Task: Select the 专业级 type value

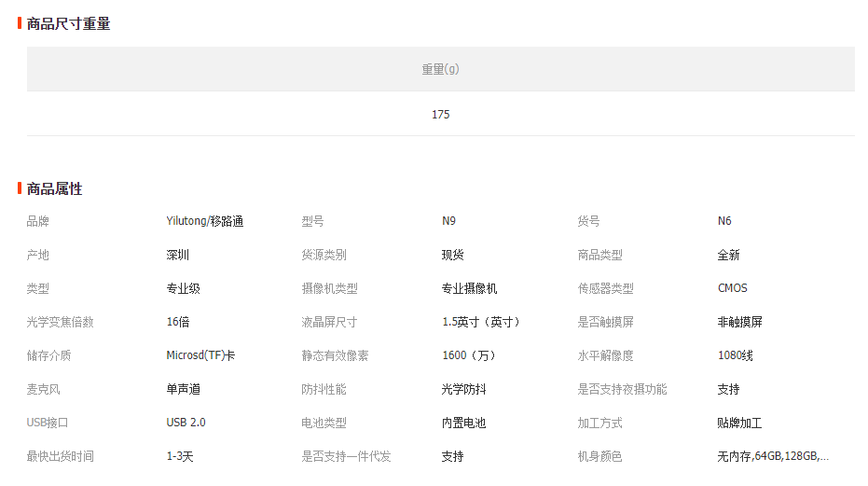Action: point(183,288)
